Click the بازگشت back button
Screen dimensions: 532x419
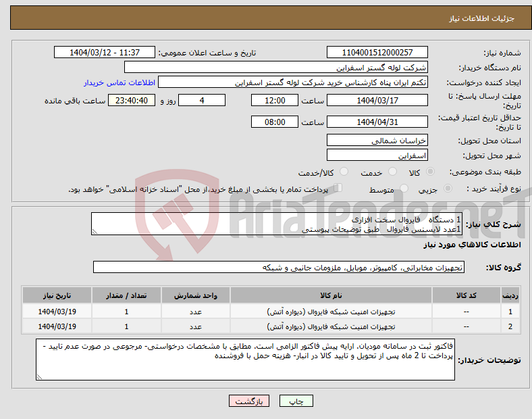coord(249,401)
